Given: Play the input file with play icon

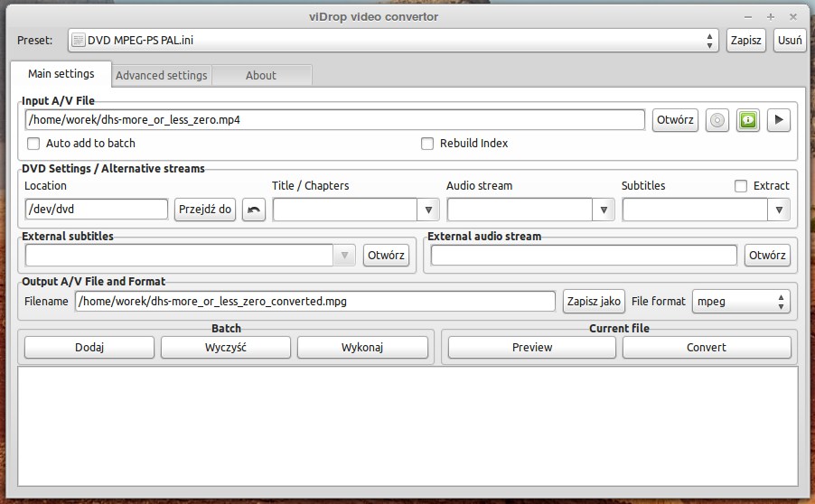Looking at the screenshot, I should coord(779,120).
